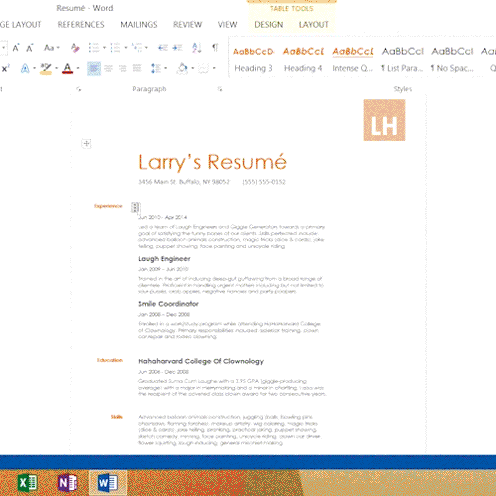Open the Table Tools Design tab
Viewport: 496px width, 496px height.
pos(269,25)
